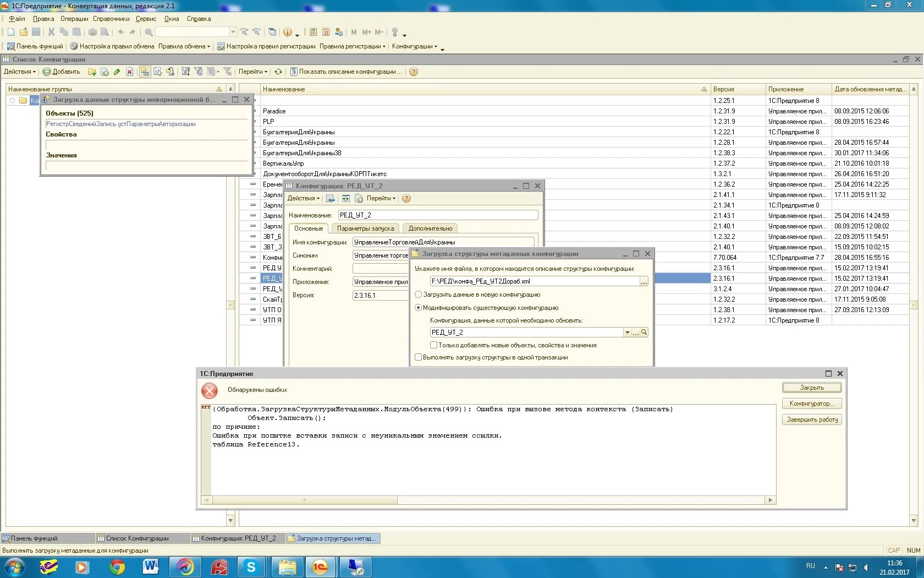
Task: Open the Действия dropdown in Список Конфигурации
Action: (20, 72)
